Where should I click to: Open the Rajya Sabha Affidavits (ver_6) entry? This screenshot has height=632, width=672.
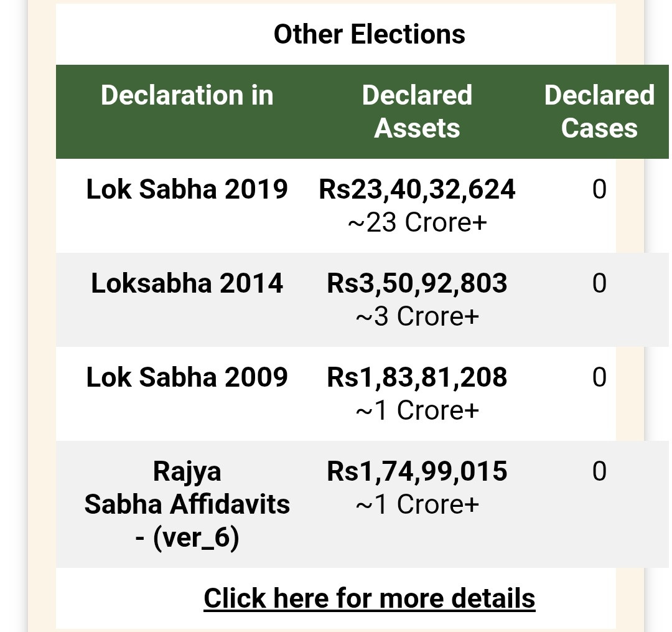coord(187,504)
